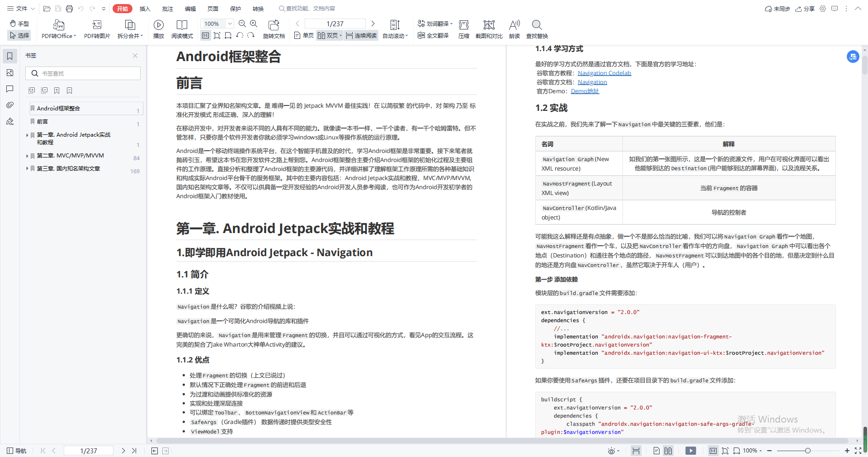Click the 压缩 compress icon
Screen dimensions: 868x457
tap(464, 29)
